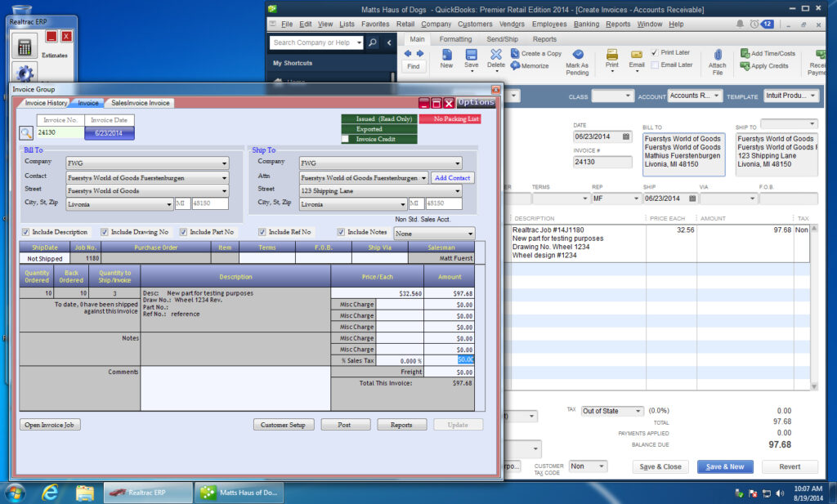Click the Post button in Invoice Group

(x=344, y=425)
